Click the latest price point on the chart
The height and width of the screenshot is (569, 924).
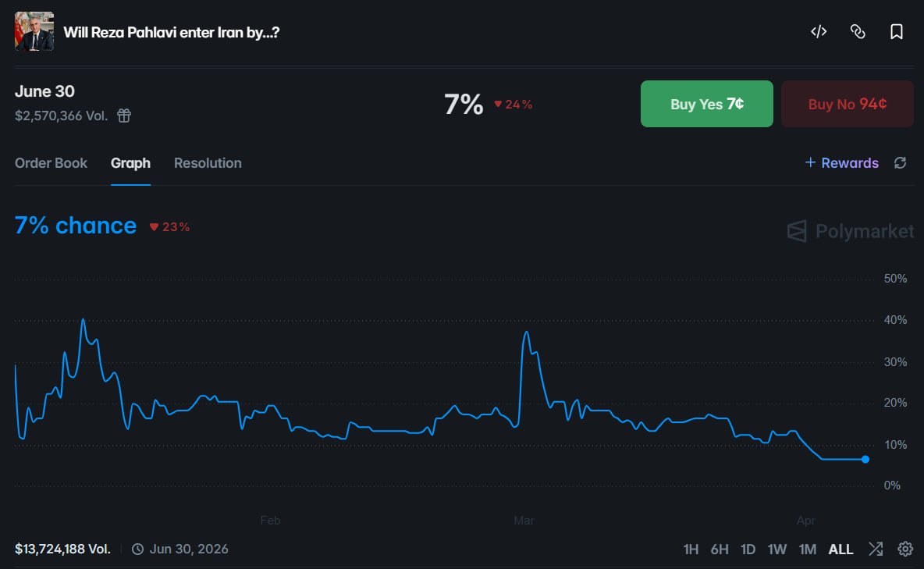coord(865,460)
